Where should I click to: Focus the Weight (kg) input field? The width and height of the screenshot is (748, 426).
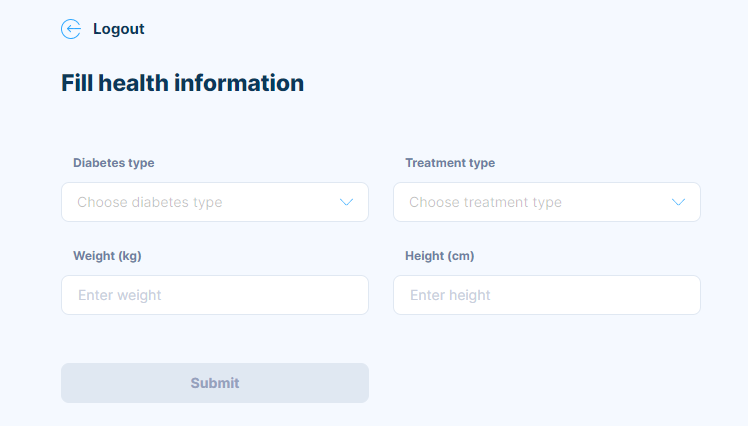(215, 295)
